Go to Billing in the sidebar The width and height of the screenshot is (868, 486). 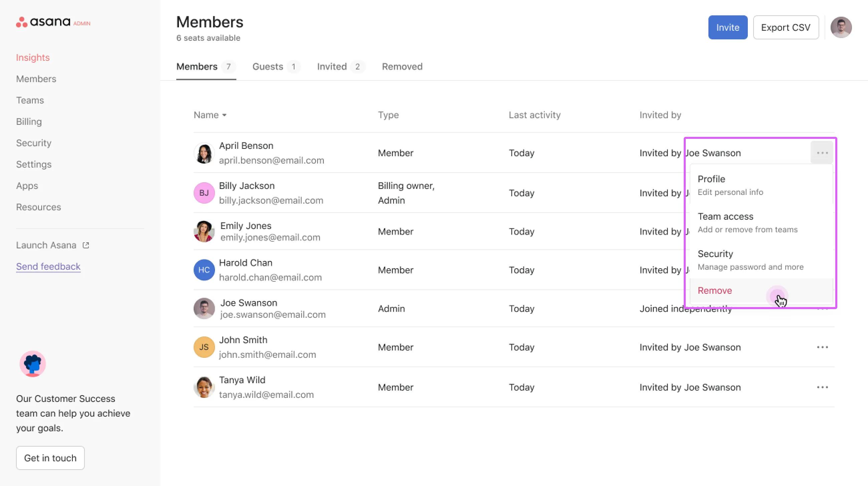click(x=29, y=121)
